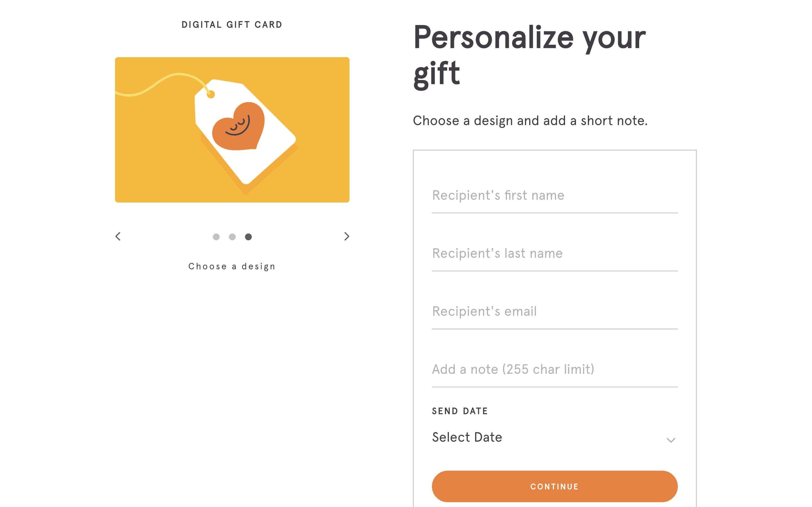The width and height of the screenshot is (812, 507).
Task: Click the SEND DATE label
Action: click(460, 411)
